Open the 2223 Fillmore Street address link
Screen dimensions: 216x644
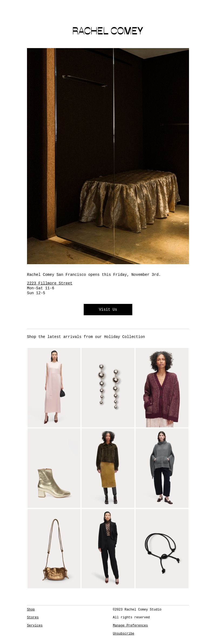[x=50, y=283]
